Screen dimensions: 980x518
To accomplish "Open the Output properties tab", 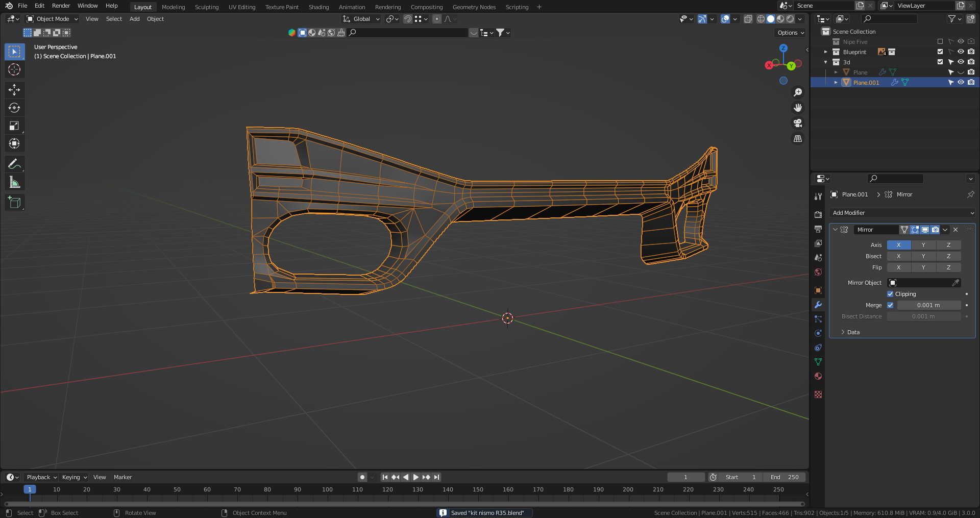I will coord(818,229).
